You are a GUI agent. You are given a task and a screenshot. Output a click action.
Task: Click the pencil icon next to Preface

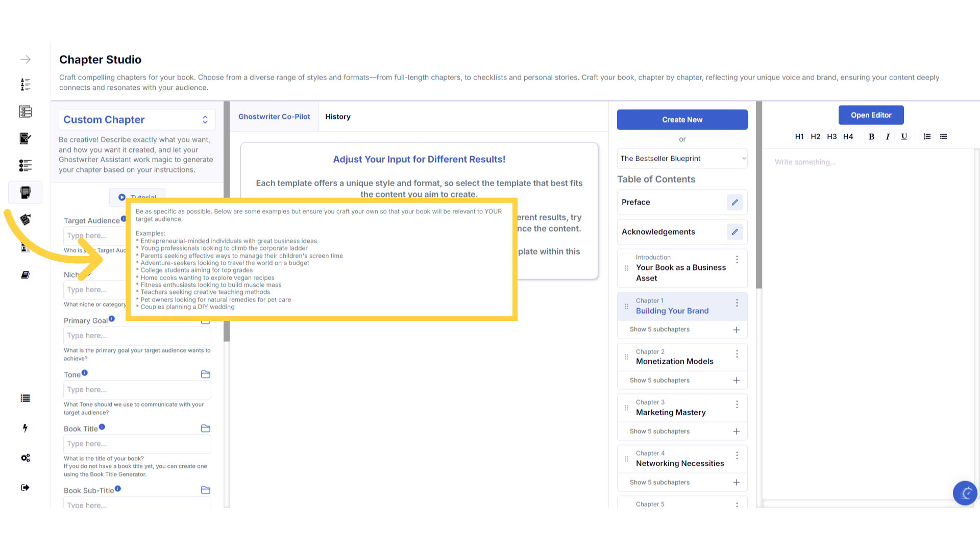coord(734,203)
